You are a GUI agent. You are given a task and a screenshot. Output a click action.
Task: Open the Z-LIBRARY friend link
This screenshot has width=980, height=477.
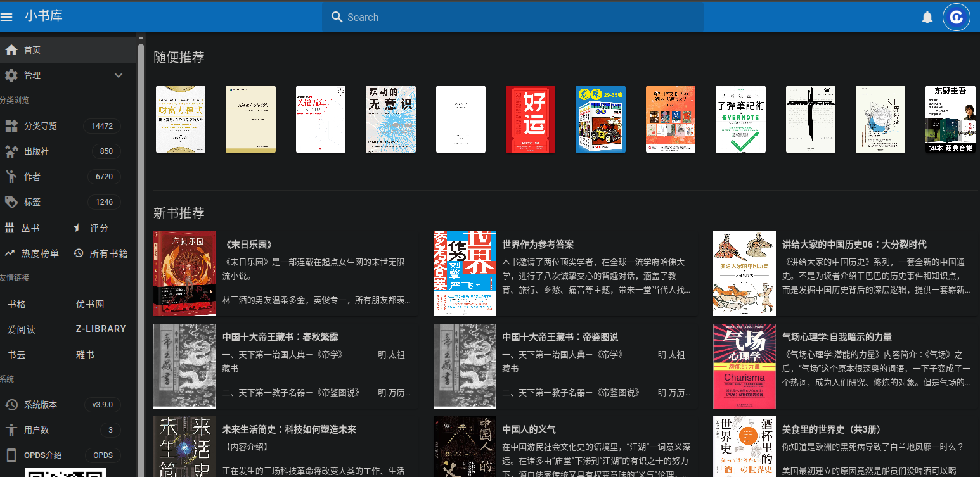click(x=101, y=329)
